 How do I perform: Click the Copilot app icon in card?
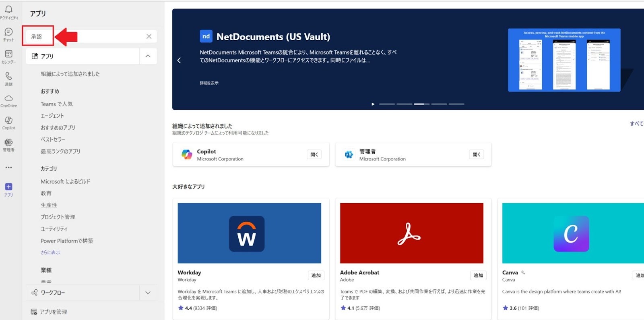(x=187, y=154)
